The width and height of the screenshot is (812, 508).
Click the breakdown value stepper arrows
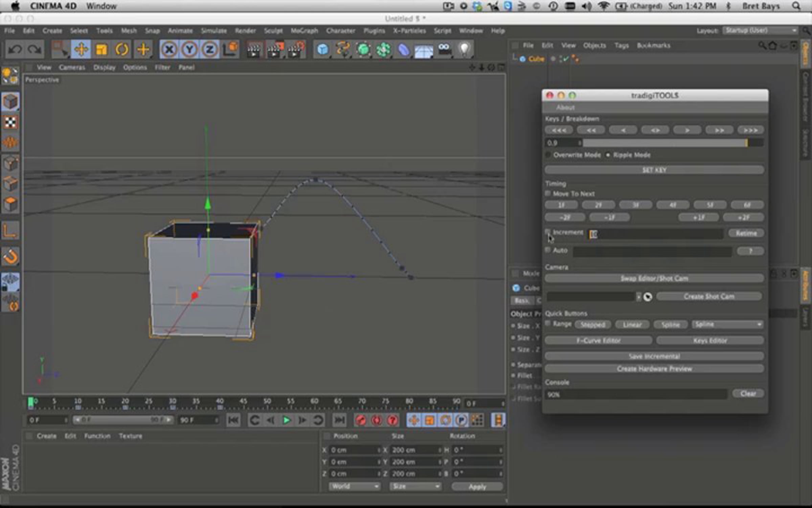point(580,143)
